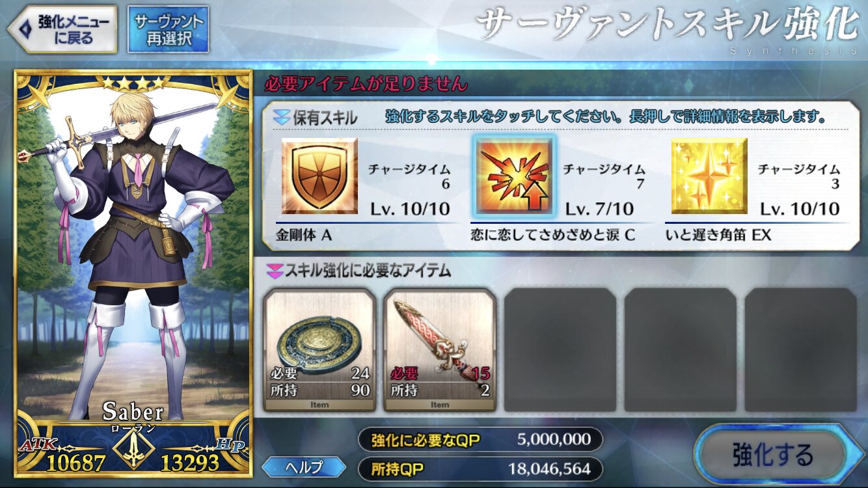Viewport: 868px width, 488px height.
Task: Tap the first empty material slot
Action: [x=560, y=350]
